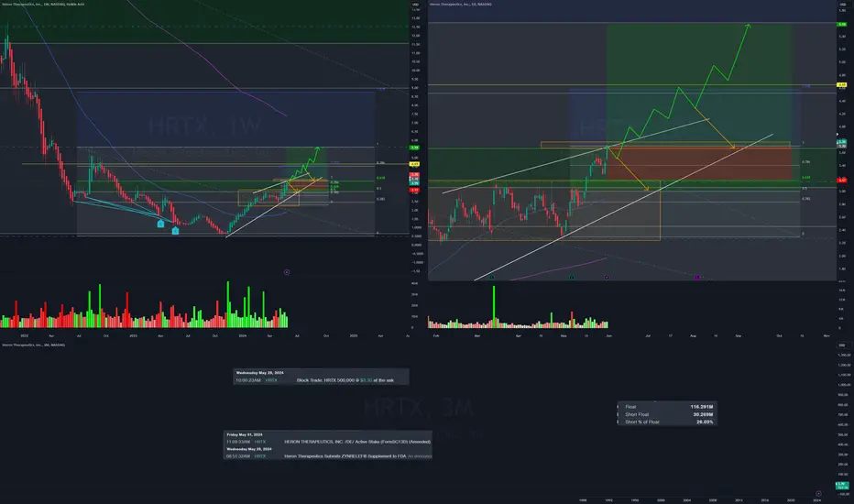
Task: Click the USD currency label on weekly chart
Action: coord(416,5)
